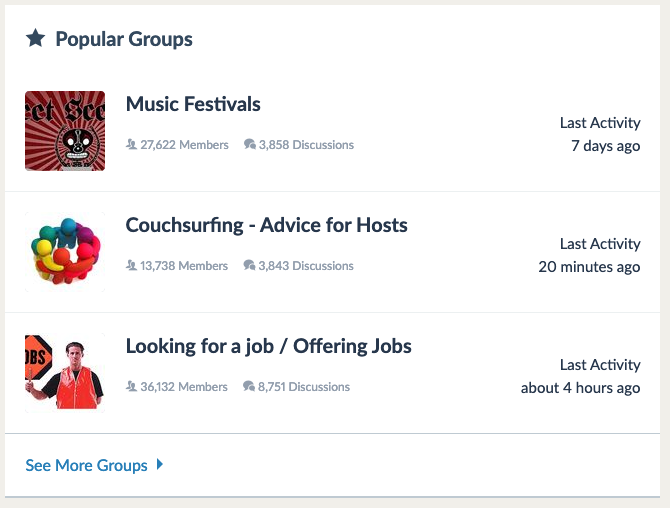This screenshot has height=508, width=670.
Task: Open the Music Festivals group title
Action: coord(193,104)
